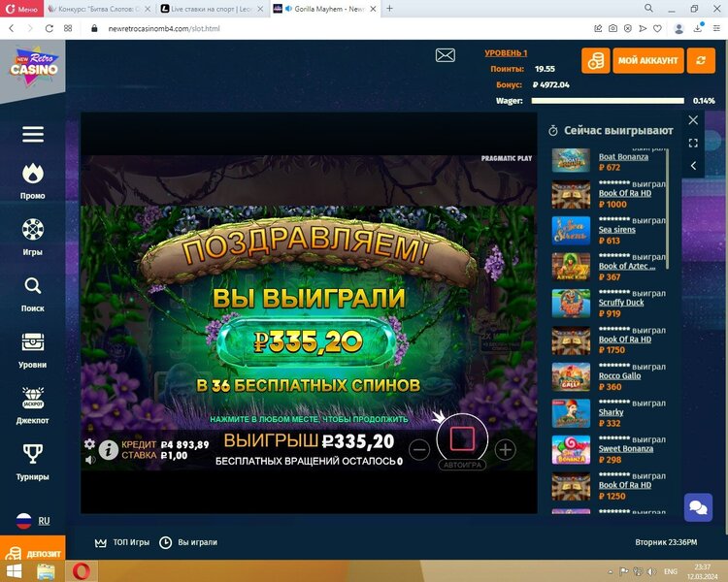Go back in browser history
The width and height of the screenshot is (728, 582).
pyautogui.click(x=12, y=28)
